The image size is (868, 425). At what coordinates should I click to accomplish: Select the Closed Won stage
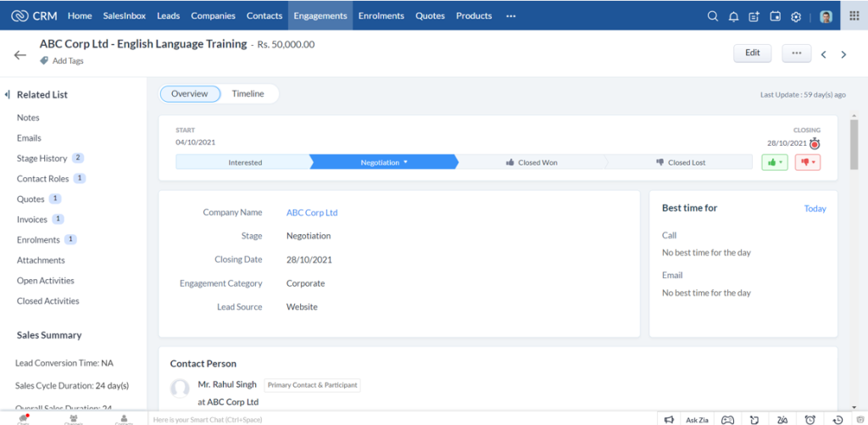(x=532, y=162)
